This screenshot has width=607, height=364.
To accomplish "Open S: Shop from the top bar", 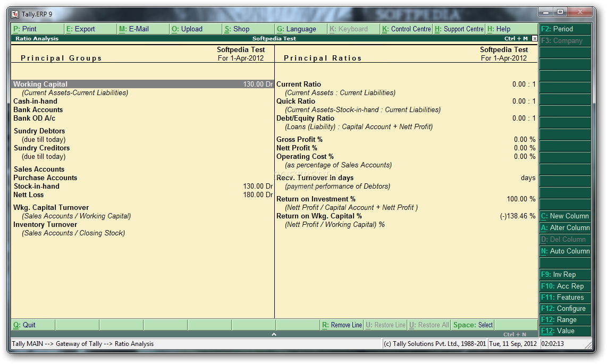I will [249, 29].
